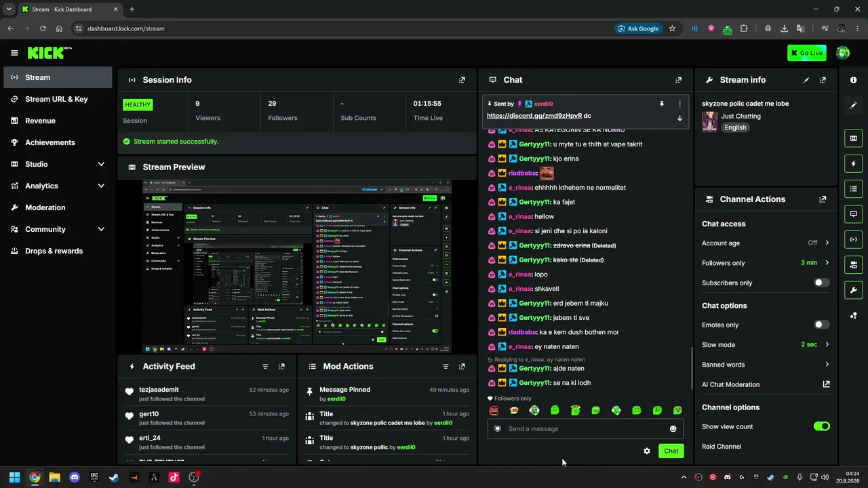Filter the Activity Feed
The image size is (868, 488).
click(265, 367)
